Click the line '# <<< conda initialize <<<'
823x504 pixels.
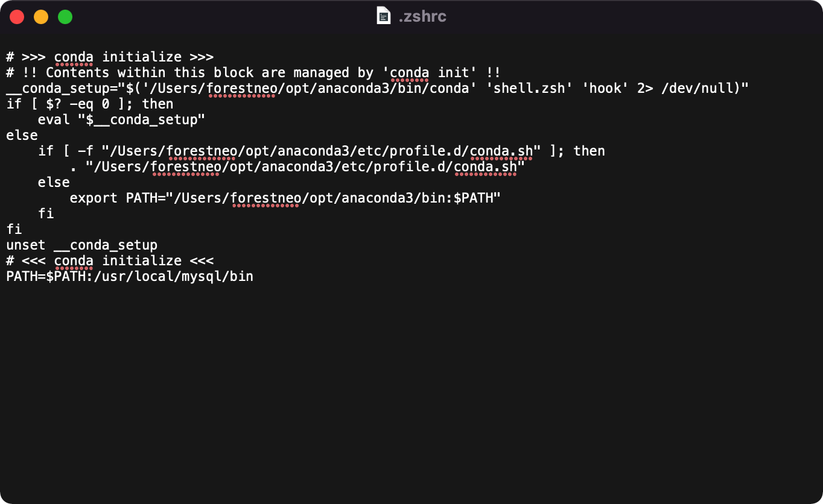110,261
